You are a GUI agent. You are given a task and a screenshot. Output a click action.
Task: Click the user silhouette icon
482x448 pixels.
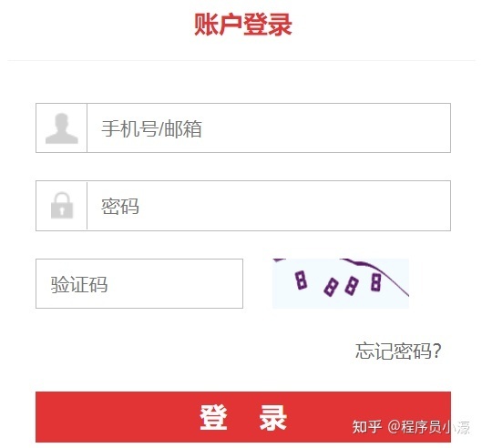(x=61, y=128)
